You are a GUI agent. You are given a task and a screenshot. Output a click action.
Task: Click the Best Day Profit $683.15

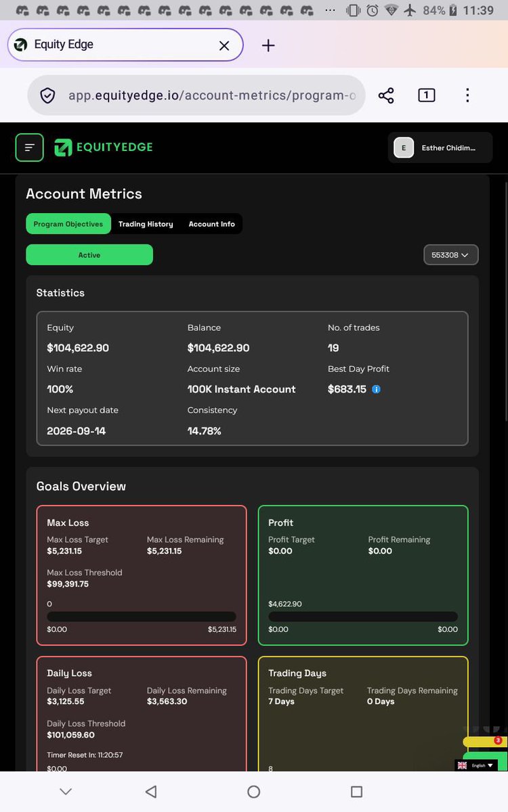pos(347,389)
